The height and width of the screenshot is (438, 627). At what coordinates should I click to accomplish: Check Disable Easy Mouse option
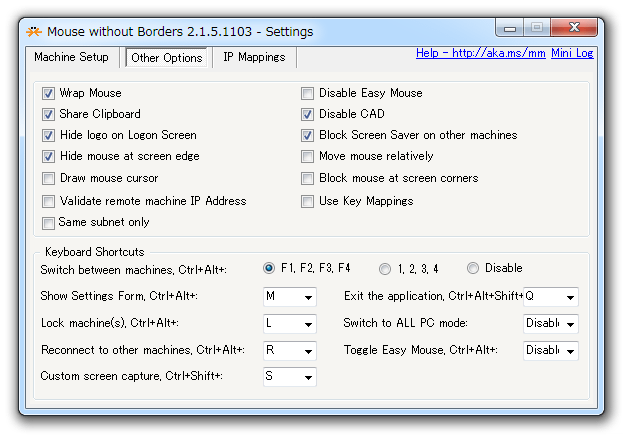pyautogui.click(x=308, y=94)
